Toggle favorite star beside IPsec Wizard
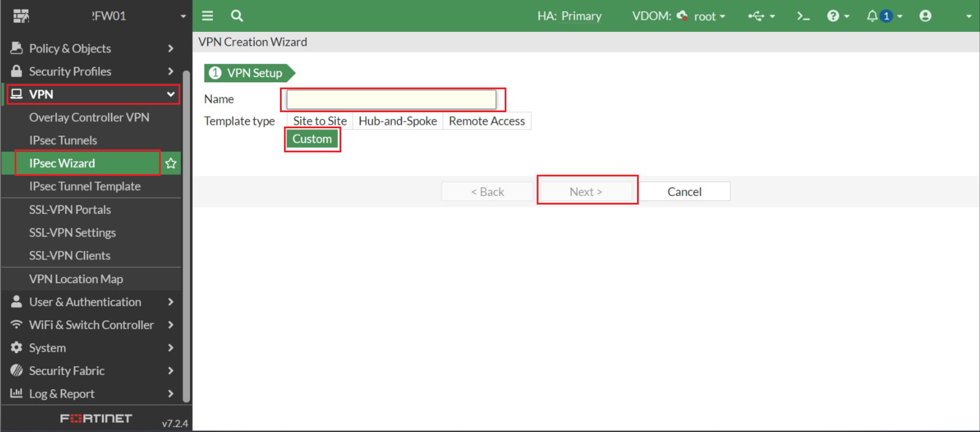The image size is (980, 432). pyautogui.click(x=171, y=164)
